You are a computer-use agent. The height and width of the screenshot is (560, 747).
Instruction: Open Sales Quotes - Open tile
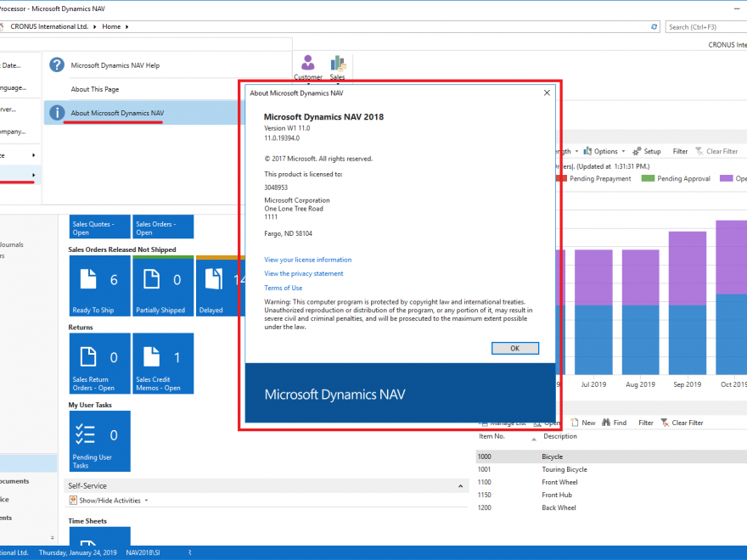[x=99, y=227]
